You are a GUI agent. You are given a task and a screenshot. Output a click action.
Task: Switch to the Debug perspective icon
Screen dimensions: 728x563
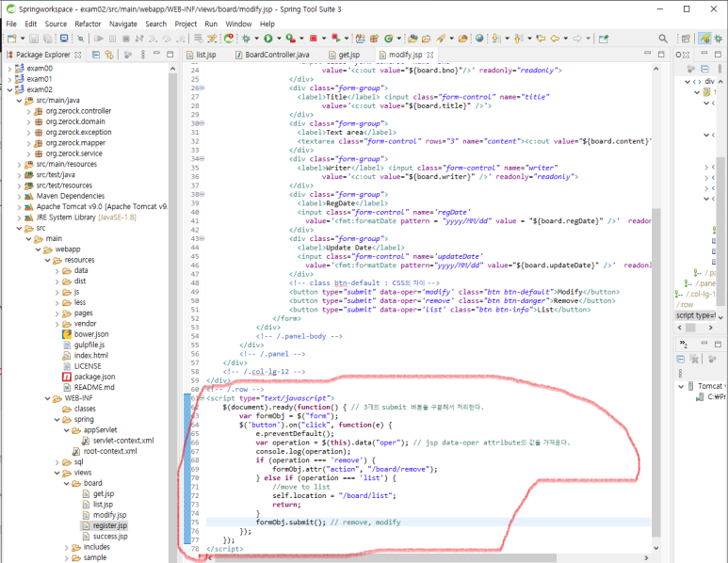click(x=719, y=39)
